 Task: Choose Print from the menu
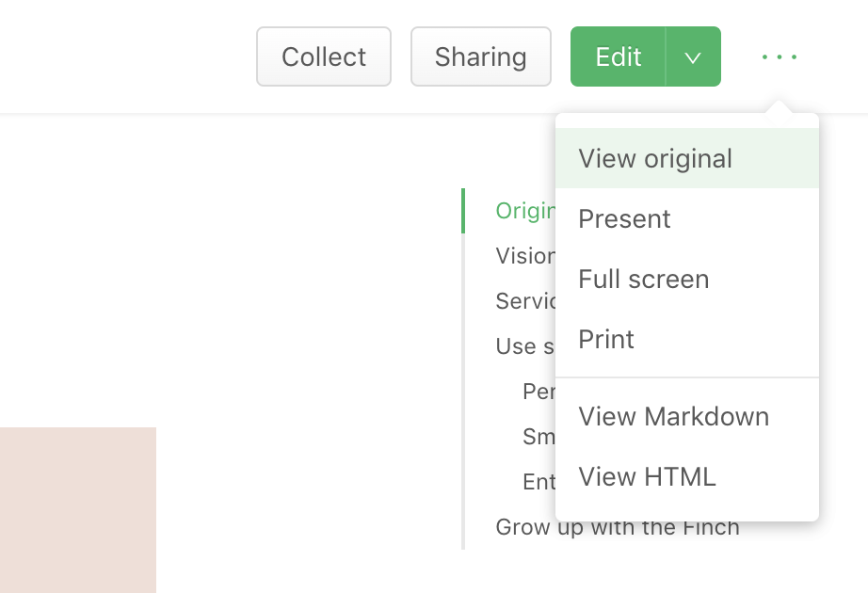tap(607, 339)
